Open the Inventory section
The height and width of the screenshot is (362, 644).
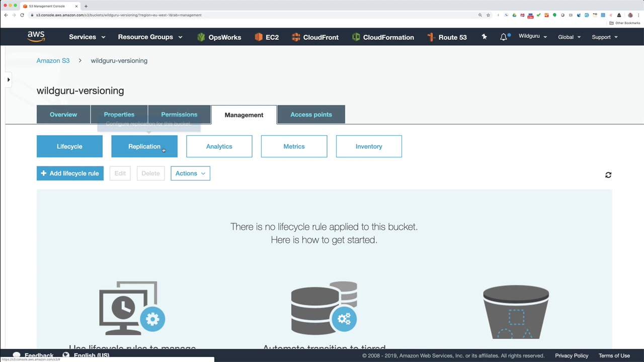coord(369,146)
